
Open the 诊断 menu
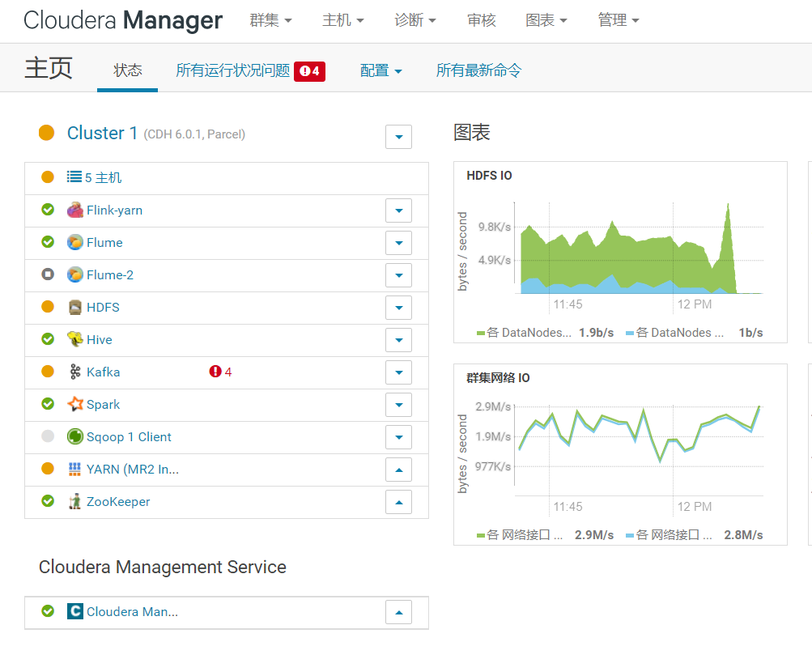[x=415, y=20]
